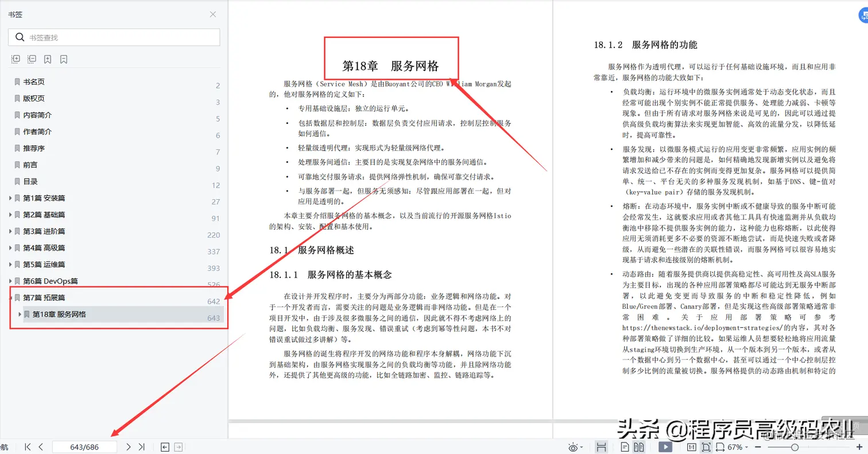Image resolution: width=868 pixels, height=454 pixels.
Task: Go to last page with the skip-end arrow
Action: [141, 447]
